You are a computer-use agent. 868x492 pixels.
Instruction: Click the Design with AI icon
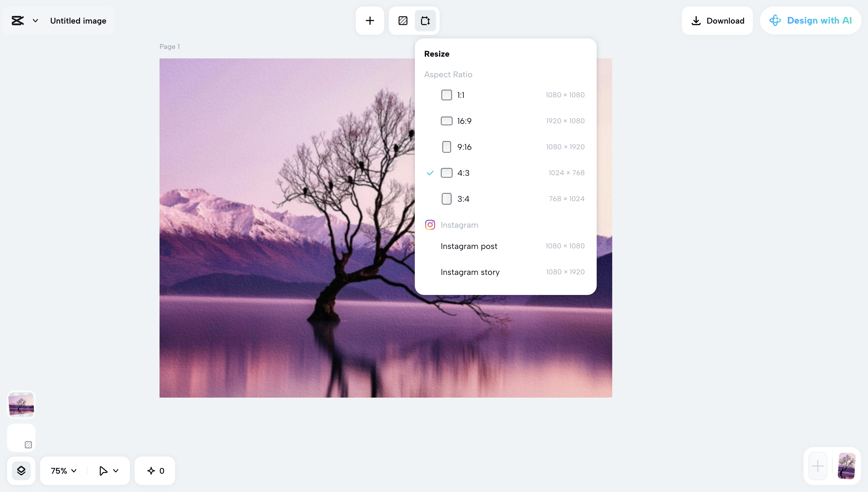775,21
